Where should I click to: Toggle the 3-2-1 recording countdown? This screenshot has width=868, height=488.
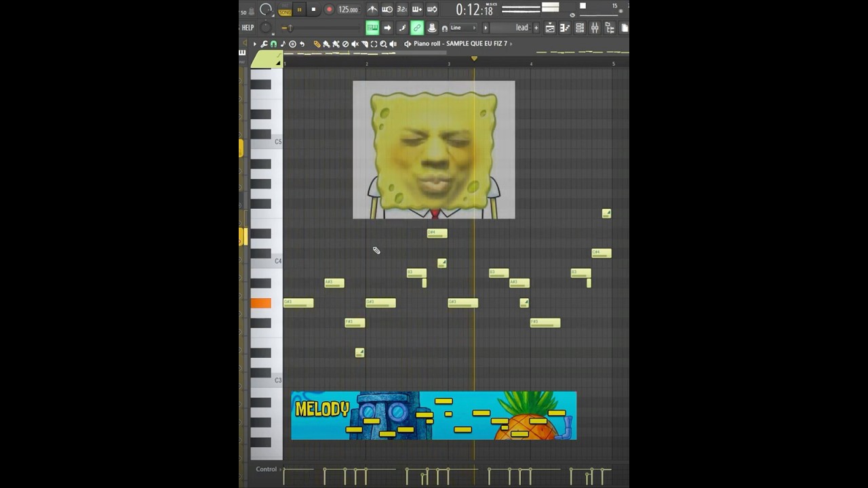click(402, 9)
